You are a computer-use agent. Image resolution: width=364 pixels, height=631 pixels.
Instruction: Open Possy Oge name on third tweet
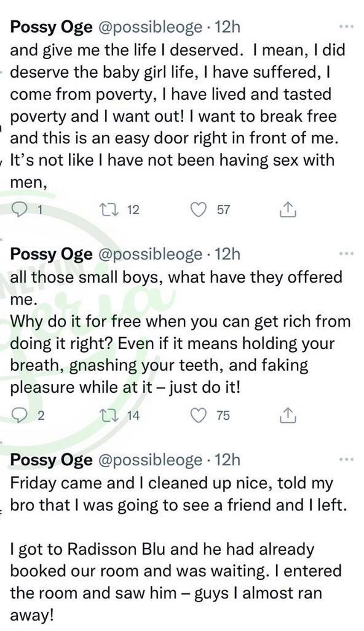point(51,460)
